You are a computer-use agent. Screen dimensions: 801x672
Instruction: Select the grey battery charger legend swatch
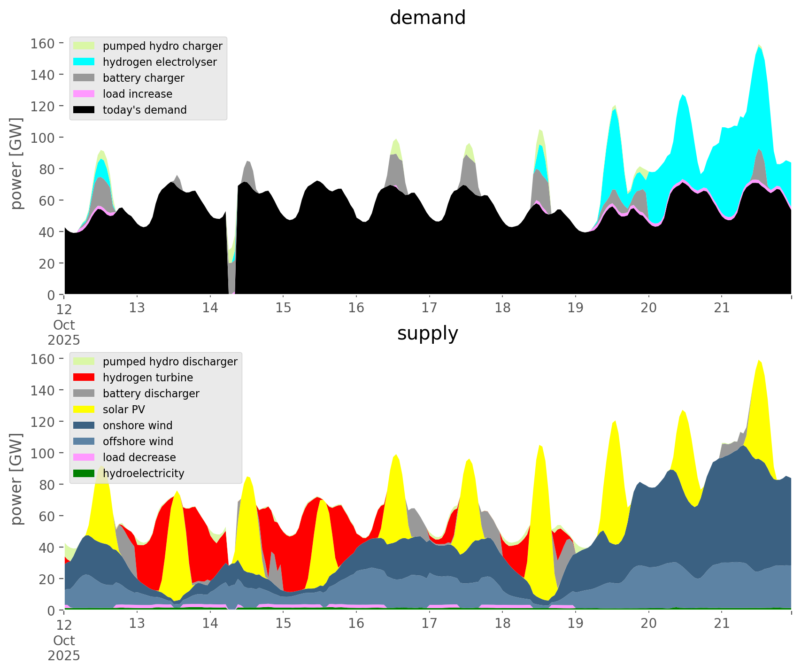(x=84, y=78)
